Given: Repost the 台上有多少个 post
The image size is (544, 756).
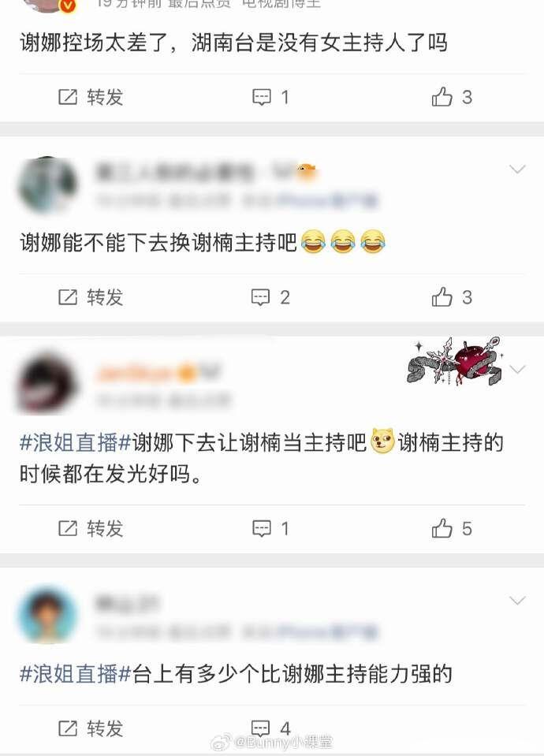Looking at the screenshot, I should 91,728.
